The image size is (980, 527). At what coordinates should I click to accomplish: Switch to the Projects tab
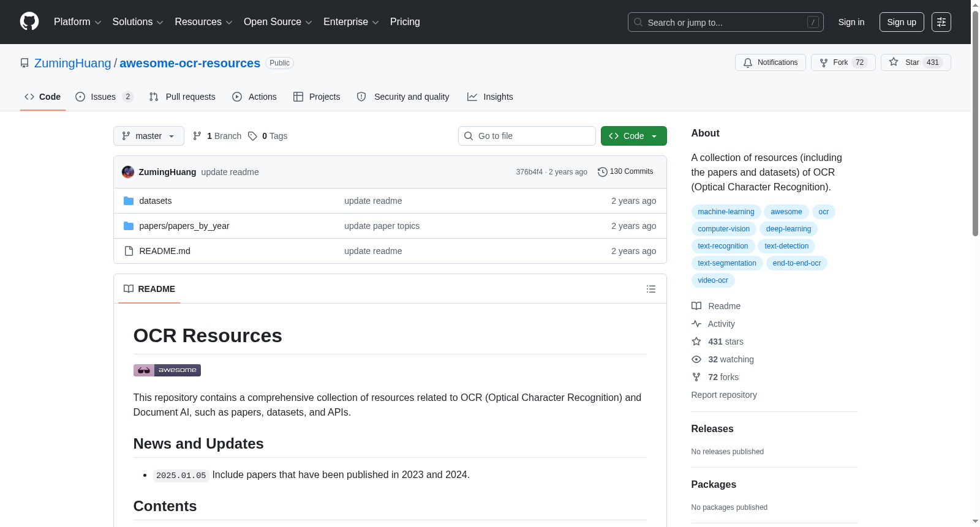(317, 97)
